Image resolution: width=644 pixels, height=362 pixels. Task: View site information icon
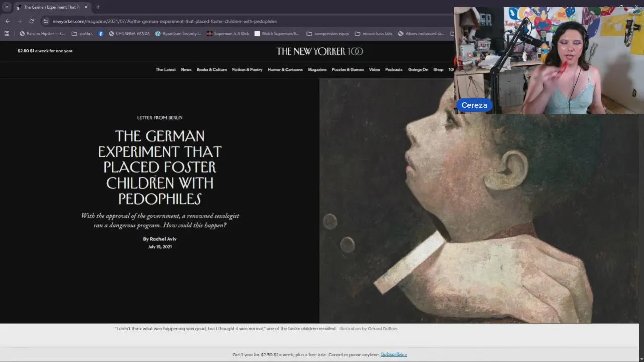[x=46, y=21]
